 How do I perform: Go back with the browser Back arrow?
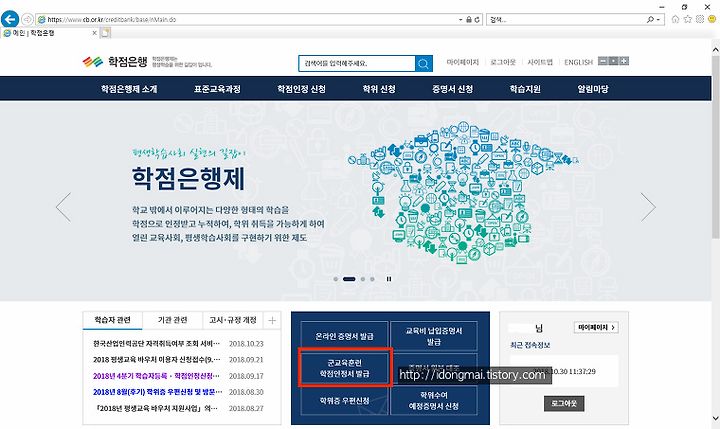tap(10, 19)
